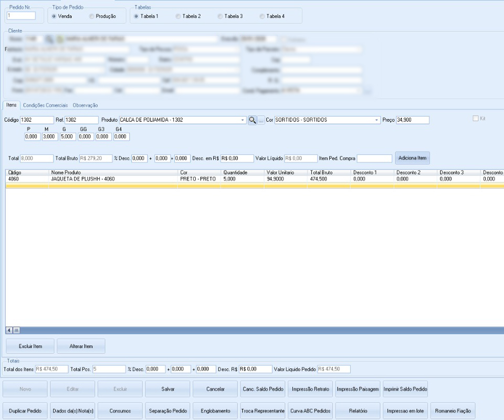This screenshot has height=420, width=504.
Task: Click the scroll-left arrow of the items grid
Action: click(9, 330)
